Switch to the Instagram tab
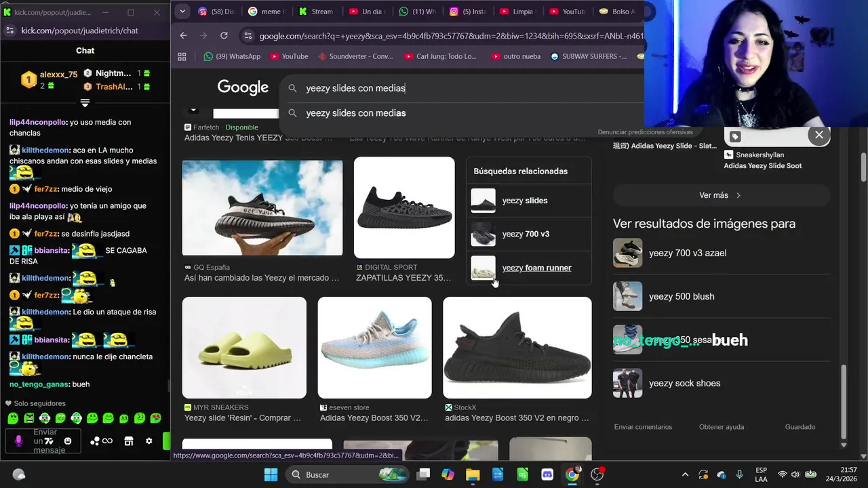 click(x=468, y=12)
